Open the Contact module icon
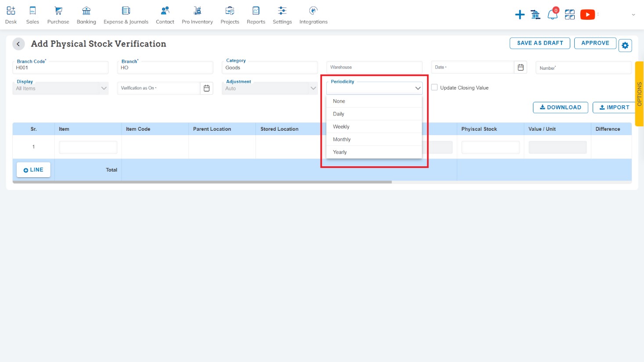The image size is (644, 362). click(x=165, y=11)
